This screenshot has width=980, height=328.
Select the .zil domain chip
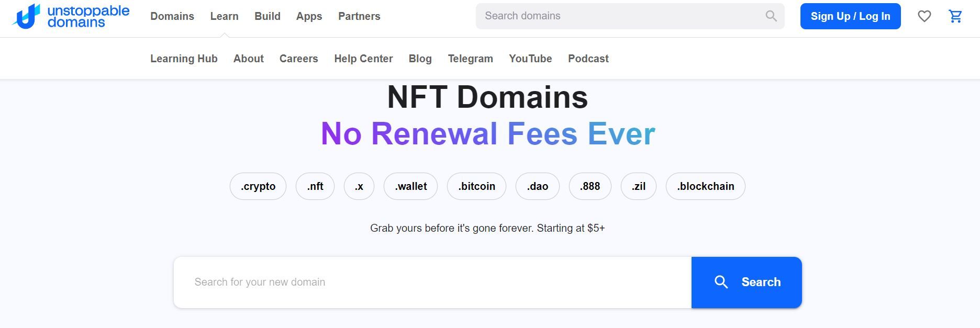[639, 186]
